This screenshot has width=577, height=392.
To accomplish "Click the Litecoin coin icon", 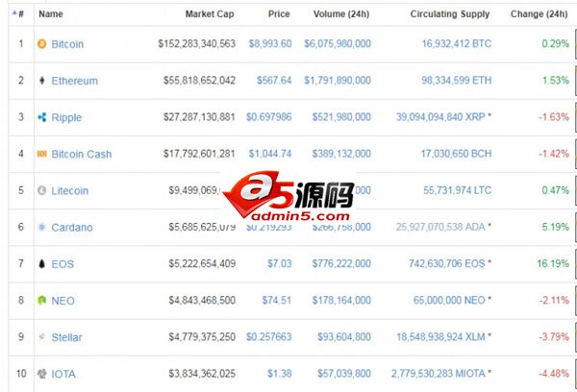I will click(42, 190).
